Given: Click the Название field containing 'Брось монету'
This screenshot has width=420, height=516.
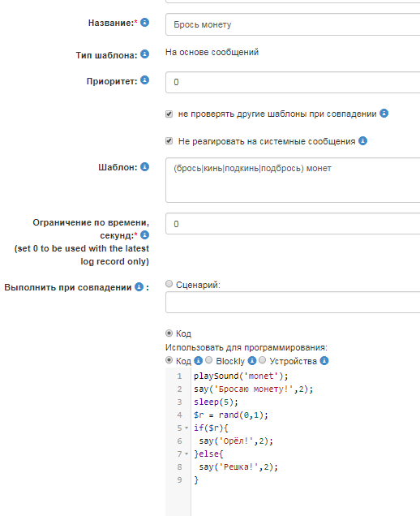Looking at the screenshot, I should (293, 24).
